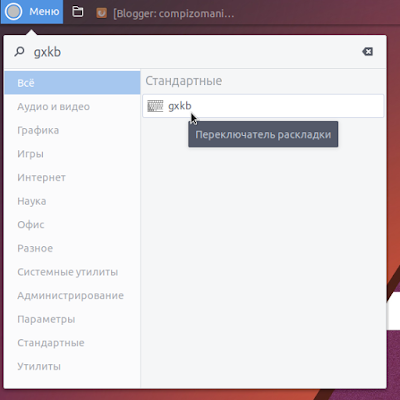Screen dimensions: 400x400
Task: Launch the gxkb application result
Action: 263,106
